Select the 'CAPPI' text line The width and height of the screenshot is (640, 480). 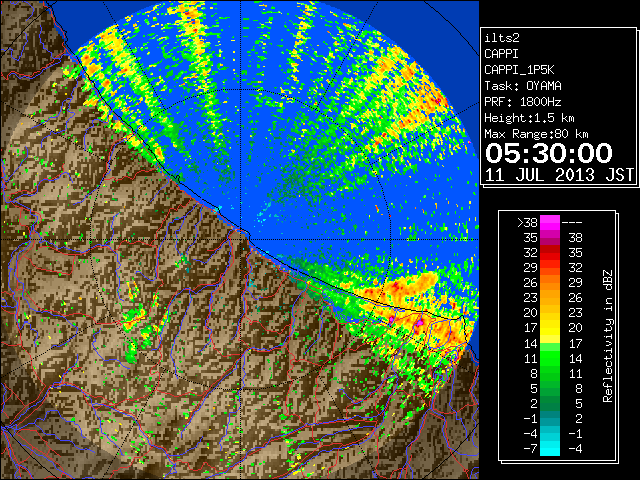coord(501,54)
